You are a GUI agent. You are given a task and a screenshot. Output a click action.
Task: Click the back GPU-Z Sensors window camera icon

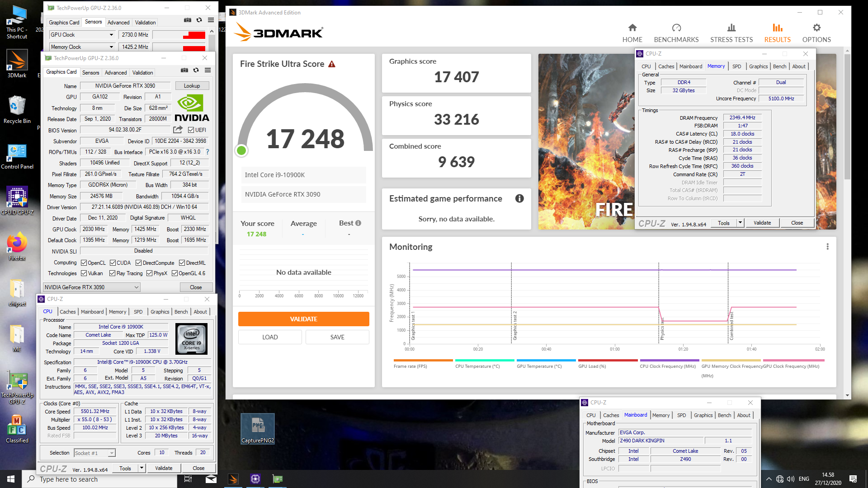pos(188,20)
